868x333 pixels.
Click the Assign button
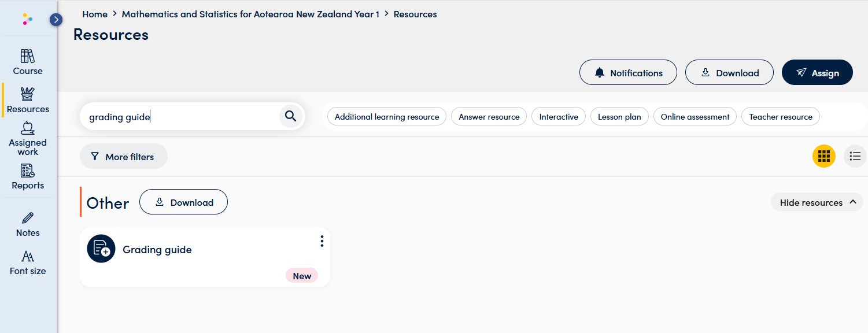[x=817, y=72]
